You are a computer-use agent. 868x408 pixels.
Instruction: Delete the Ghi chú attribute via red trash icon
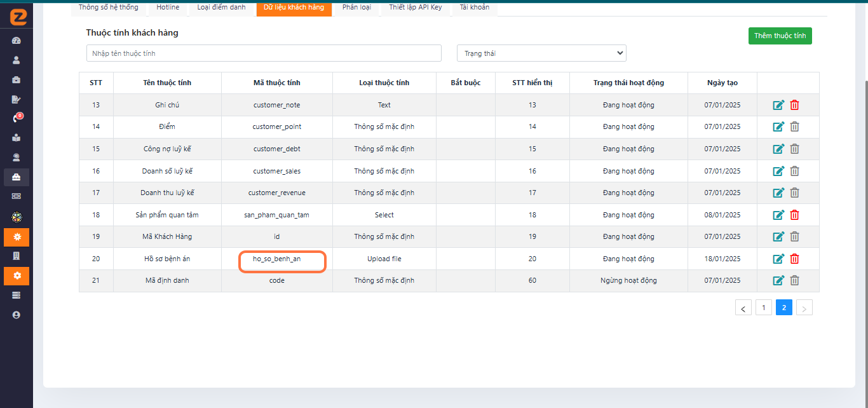coord(794,105)
